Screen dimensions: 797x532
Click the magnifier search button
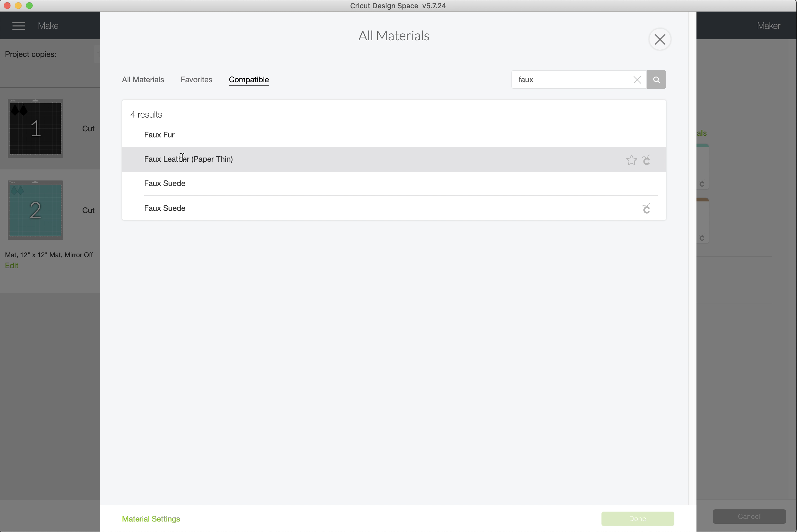(x=656, y=80)
